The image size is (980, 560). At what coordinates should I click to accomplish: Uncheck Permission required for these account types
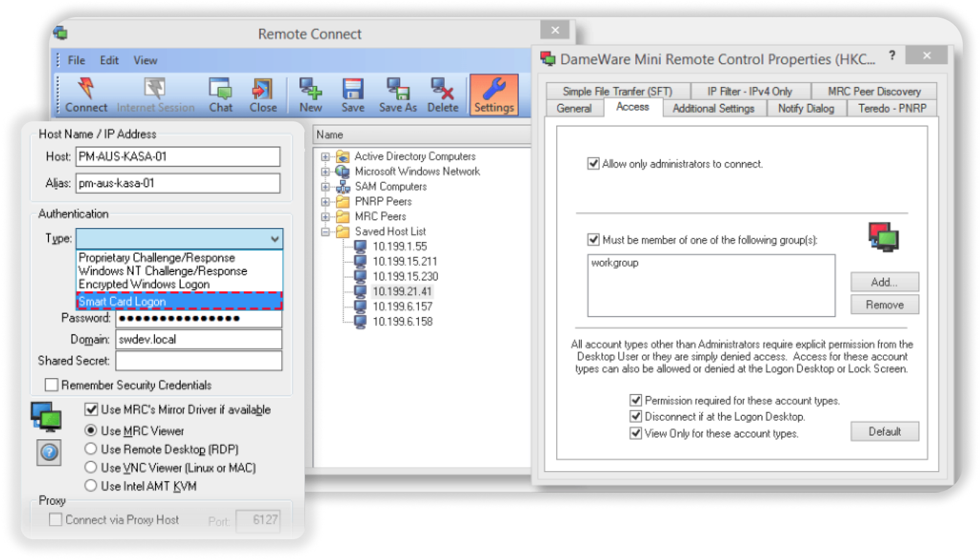coord(636,400)
